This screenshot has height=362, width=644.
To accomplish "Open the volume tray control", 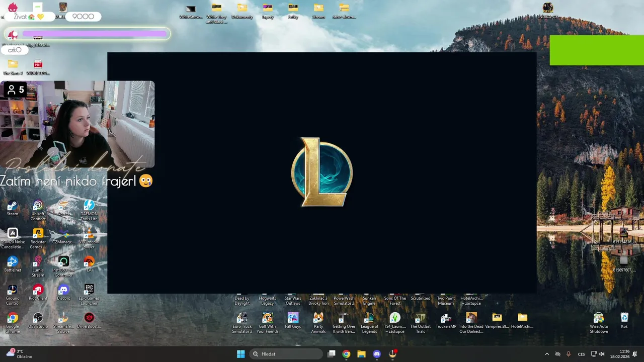I will [x=602, y=354].
